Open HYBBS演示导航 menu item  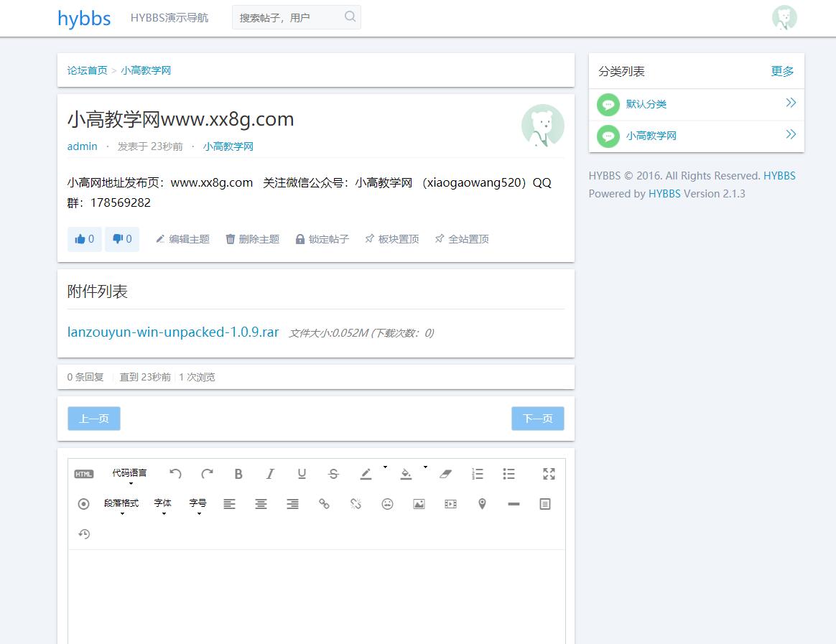169,18
